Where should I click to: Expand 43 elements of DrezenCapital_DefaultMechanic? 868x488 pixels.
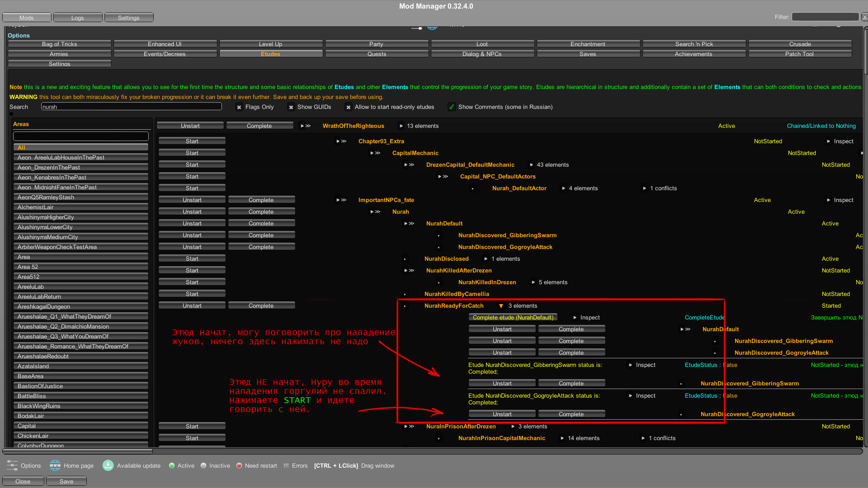531,165
